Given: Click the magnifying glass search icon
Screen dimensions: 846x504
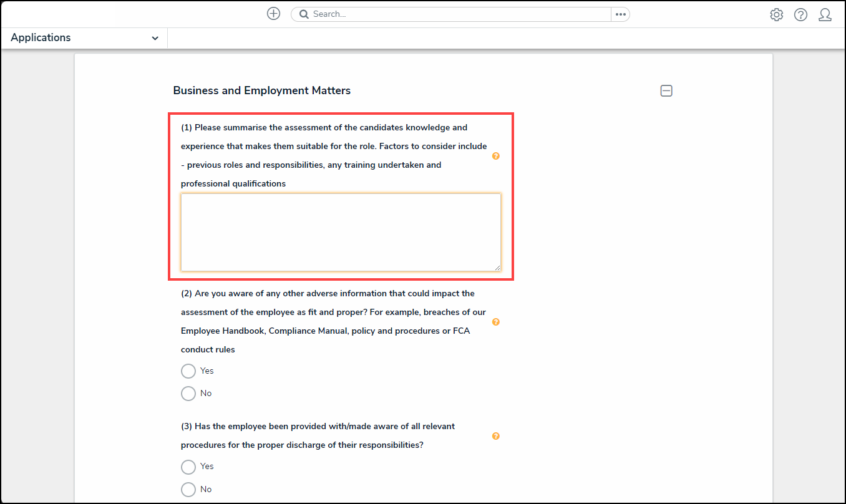Looking at the screenshot, I should coord(304,14).
